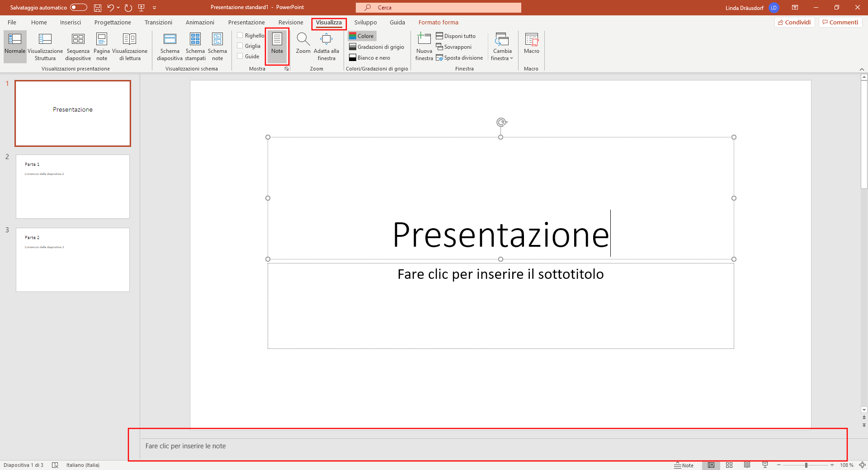Click Adatta alla finestra
The image size is (868, 470).
coord(326,46)
